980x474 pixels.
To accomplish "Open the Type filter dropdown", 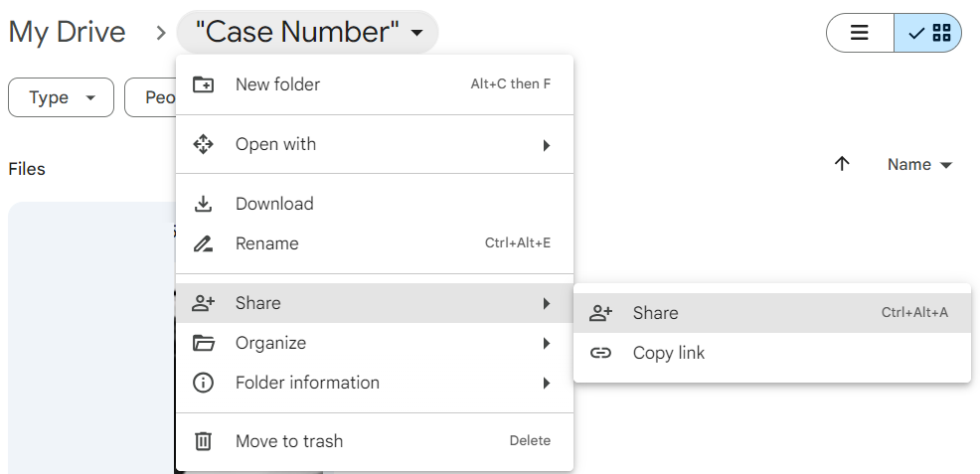I will (62, 97).
